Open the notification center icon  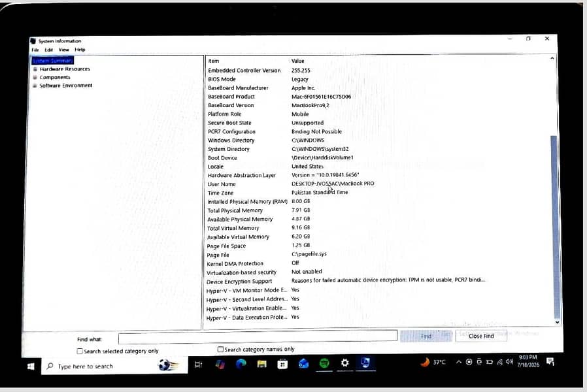550,361
